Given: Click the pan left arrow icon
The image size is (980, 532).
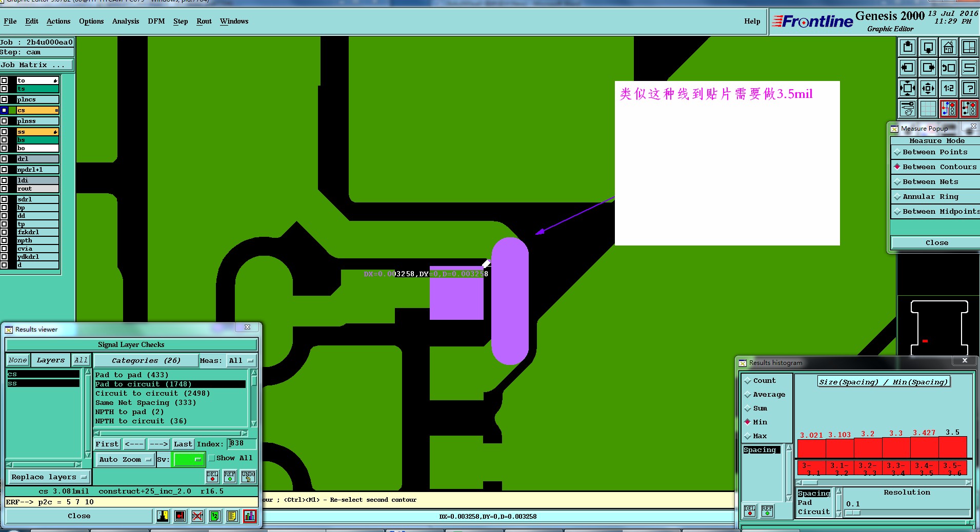Looking at the screenshot, I should point(908,68).
